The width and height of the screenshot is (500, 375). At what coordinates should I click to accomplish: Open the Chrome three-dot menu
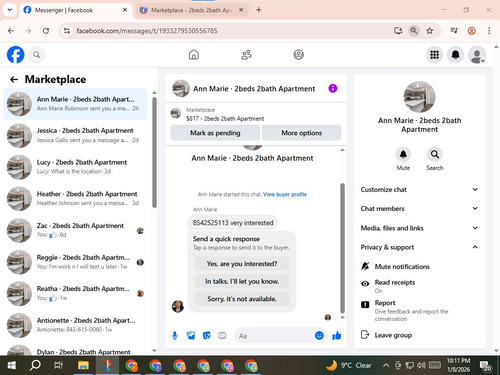pos(489,31)
